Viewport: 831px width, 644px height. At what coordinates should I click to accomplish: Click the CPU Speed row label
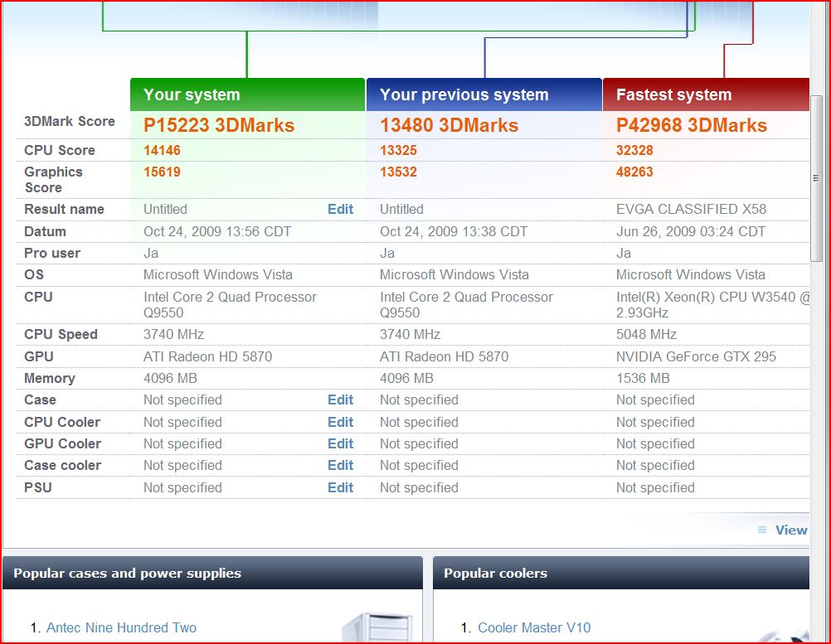61,335
